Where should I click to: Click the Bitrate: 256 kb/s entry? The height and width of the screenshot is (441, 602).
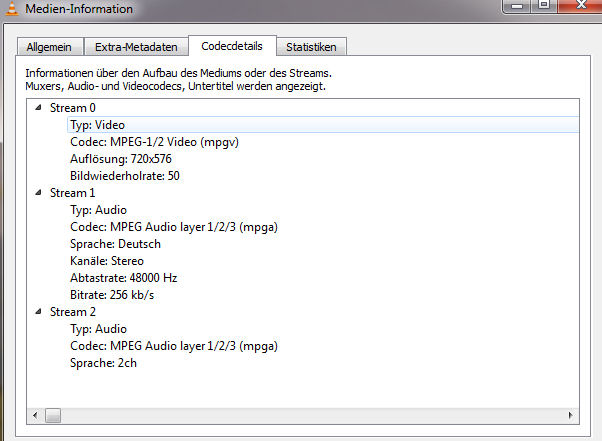[x=112, y=295]
